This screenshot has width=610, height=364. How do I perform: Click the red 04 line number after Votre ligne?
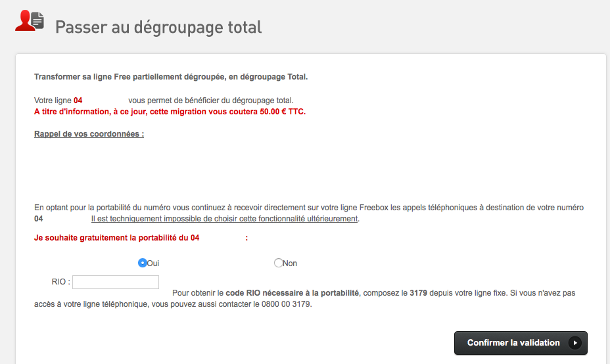pos(78,101)
